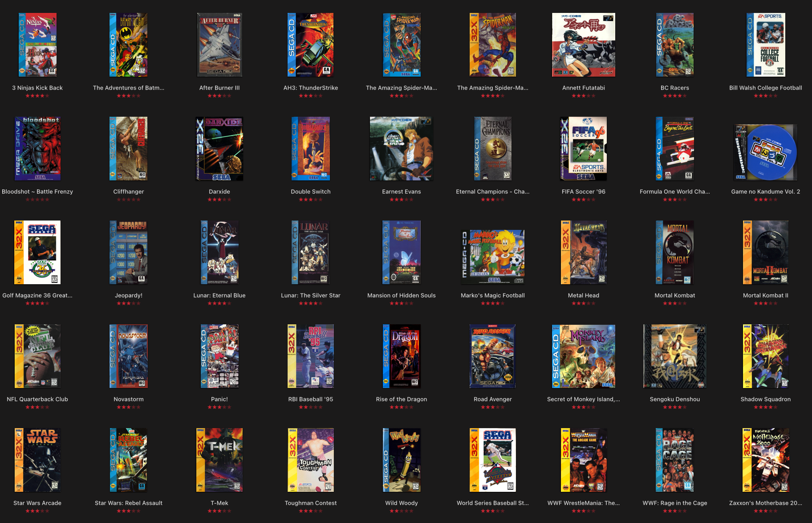Screen dimensions: 812x523
Task: Click the Game no Kandume Vol. 2 disc art
Action: click(766, 152)
